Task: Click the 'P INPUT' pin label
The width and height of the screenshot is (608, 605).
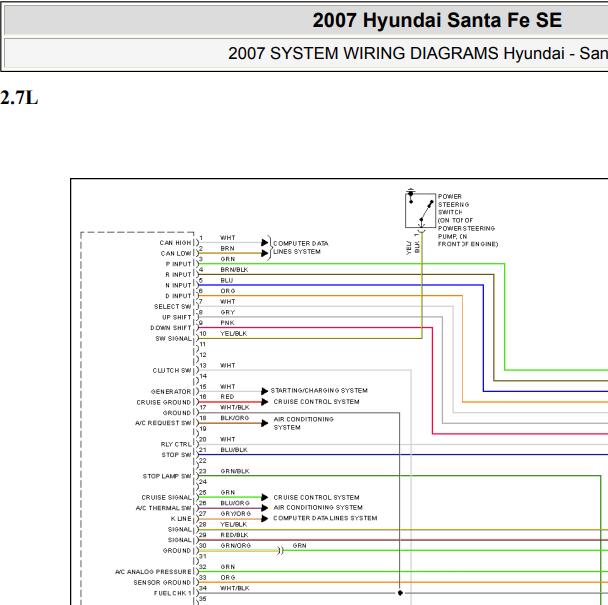Action: pos(178,264)
